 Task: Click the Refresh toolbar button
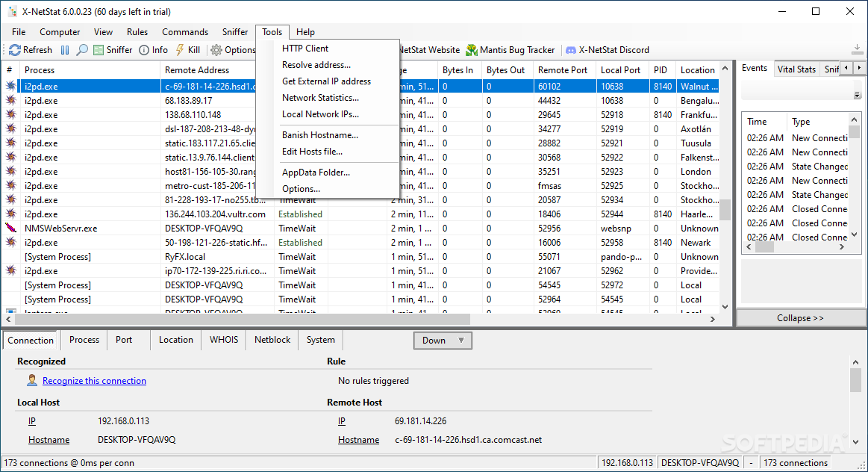(x=31, y=50)
